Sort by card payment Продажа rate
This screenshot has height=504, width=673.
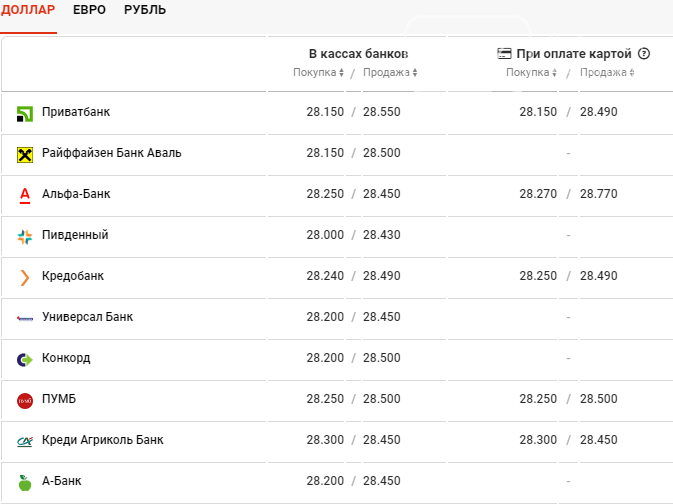606,72
